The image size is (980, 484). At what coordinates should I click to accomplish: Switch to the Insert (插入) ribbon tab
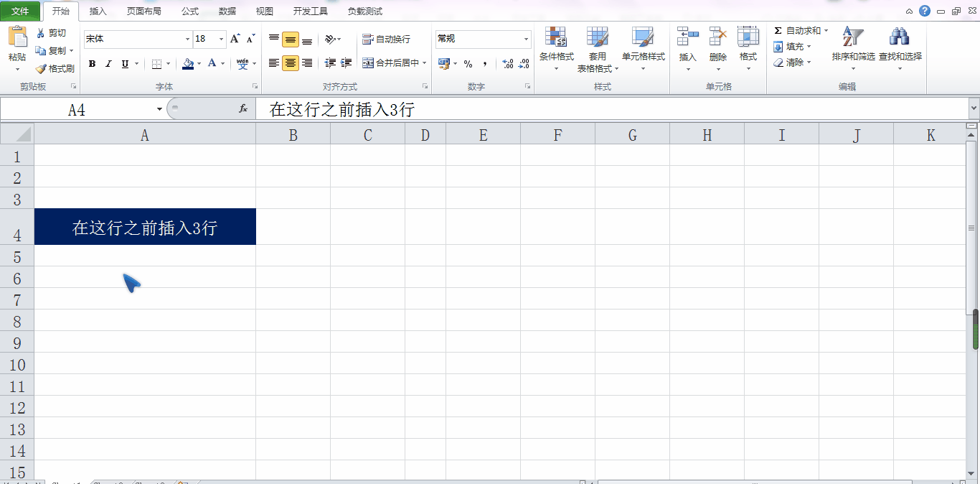[x=98, y=11]
